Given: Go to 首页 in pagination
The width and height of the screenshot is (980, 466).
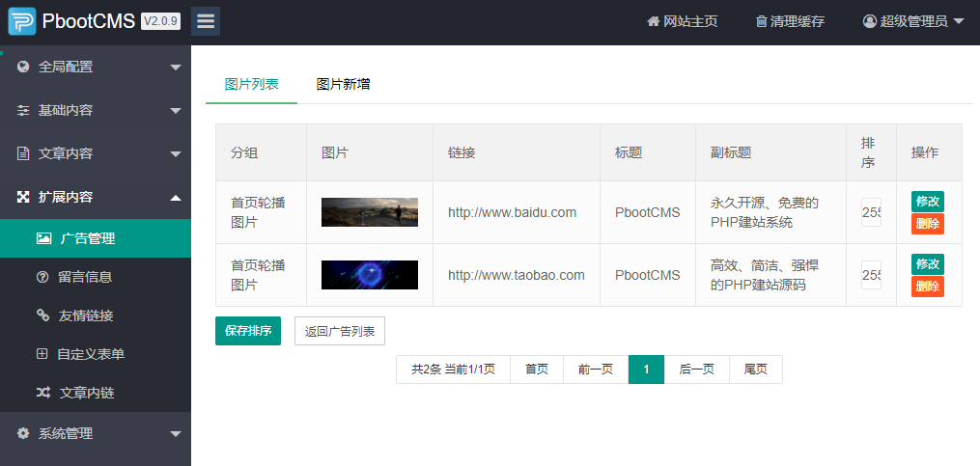Looking at the screenshot, I should (x=537, y=370).
